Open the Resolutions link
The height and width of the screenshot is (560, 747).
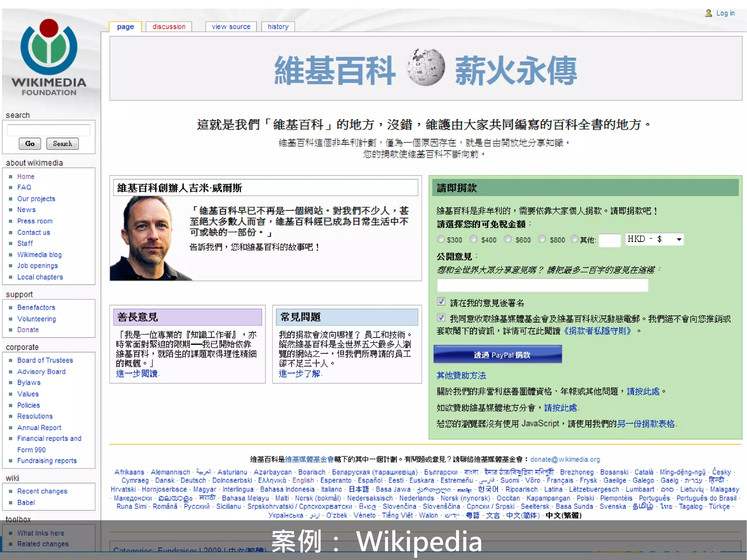[x=35, y=416]
